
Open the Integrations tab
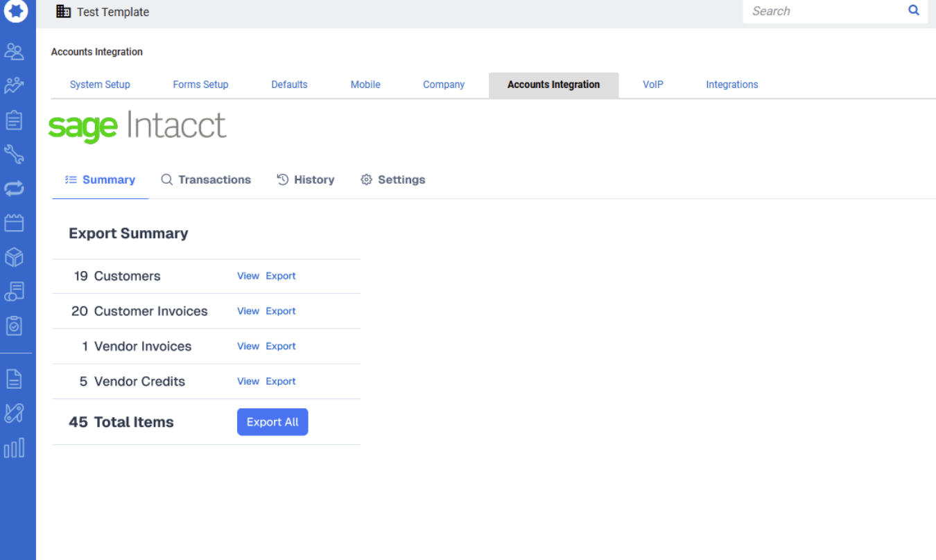[731, 85]
